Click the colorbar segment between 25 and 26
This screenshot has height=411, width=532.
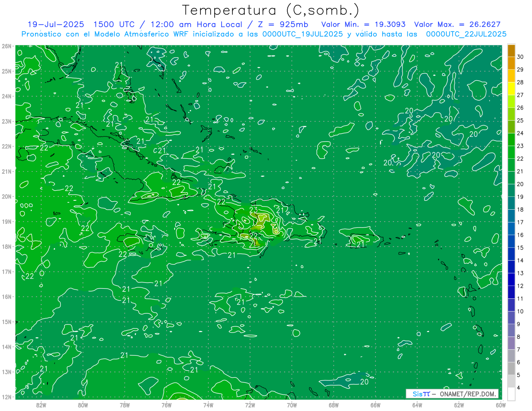(x=511, y=114)
